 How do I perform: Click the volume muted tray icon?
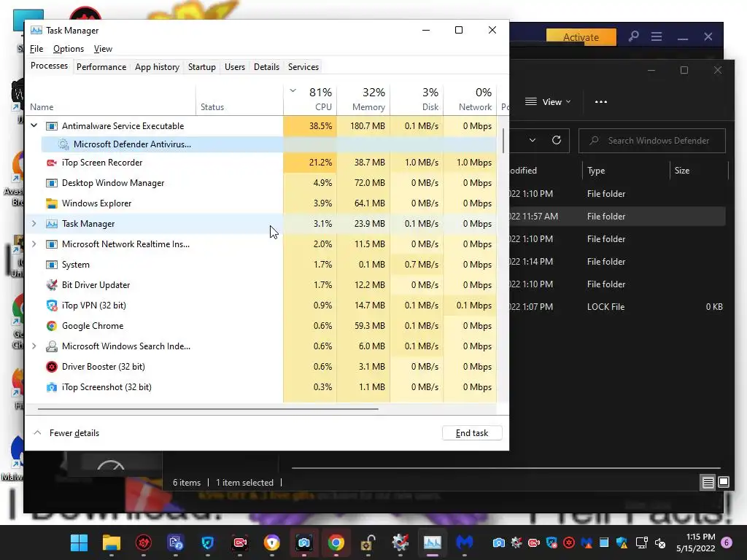point(659,542)
